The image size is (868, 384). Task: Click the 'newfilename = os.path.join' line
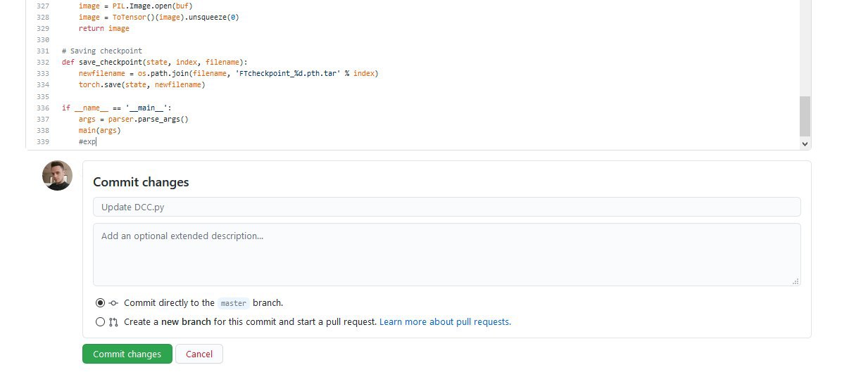pyautogui.click(x=229, y=73)
